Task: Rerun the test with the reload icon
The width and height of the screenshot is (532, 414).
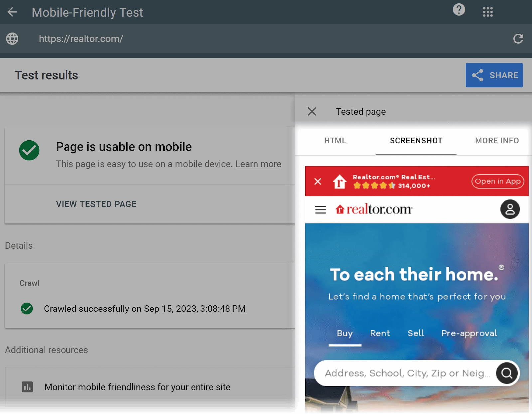Action: click(x=518, y=39)
